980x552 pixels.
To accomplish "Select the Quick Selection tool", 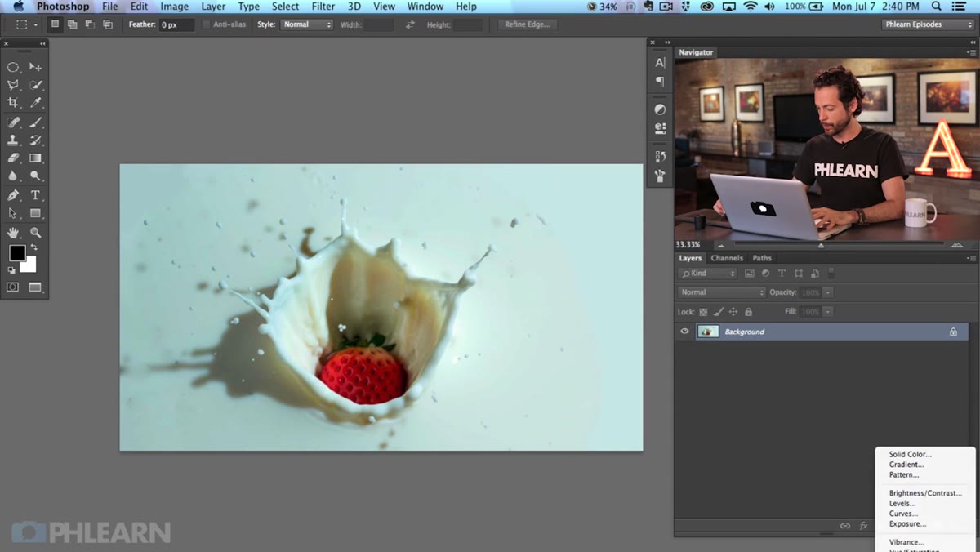I will (36, 85).
